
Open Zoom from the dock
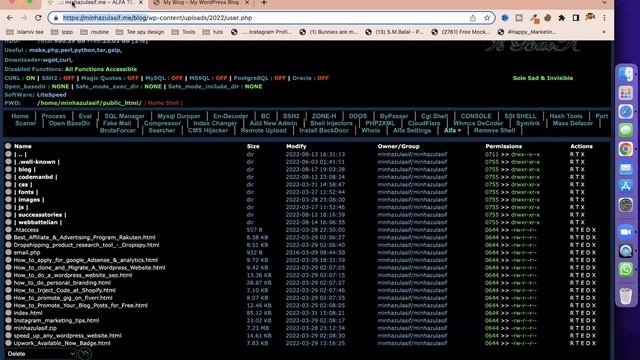pyautogui.click(x=626, y=232)
